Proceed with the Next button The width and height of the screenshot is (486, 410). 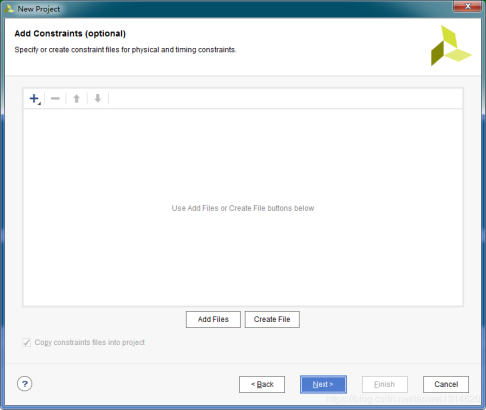point(323,384)
